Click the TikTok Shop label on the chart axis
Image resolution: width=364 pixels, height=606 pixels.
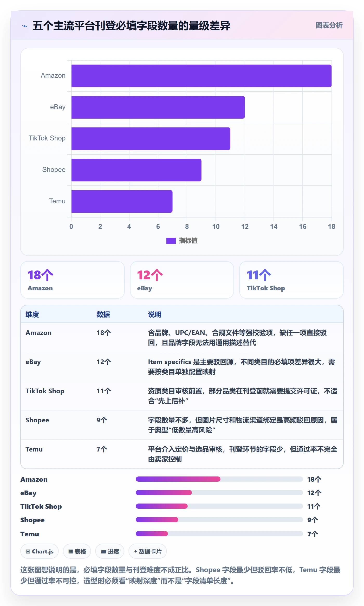point(47,138)
